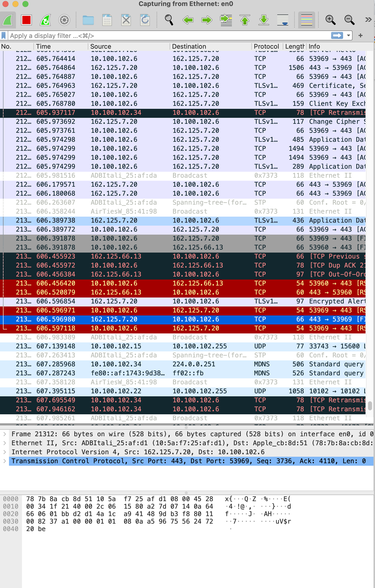375x588 pixels.
Task: Reload the capture file icon
Action: tap(145, 20)
